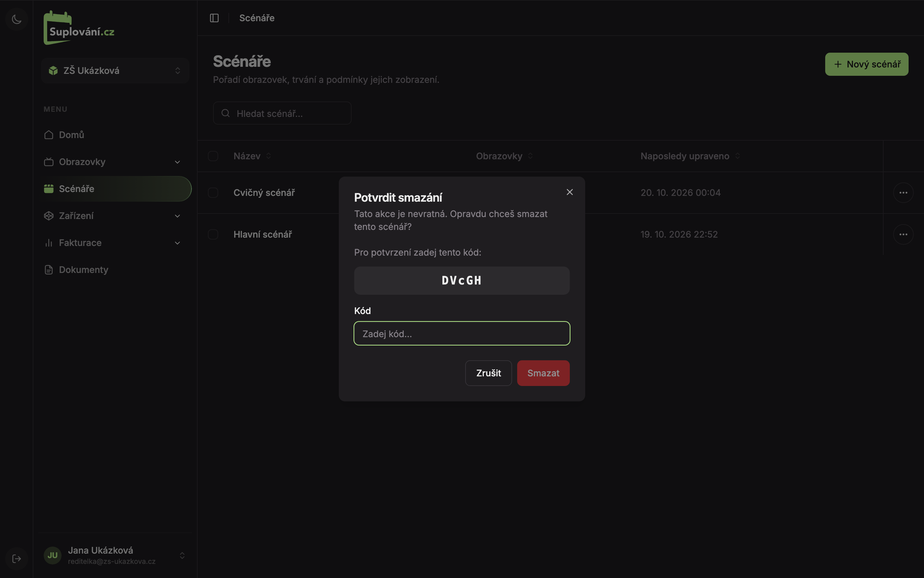Open actions menu for Cvičný scénář row
The width and height of the screenshot is (924, 578).
pyautogui.click(x=903, y=193)
